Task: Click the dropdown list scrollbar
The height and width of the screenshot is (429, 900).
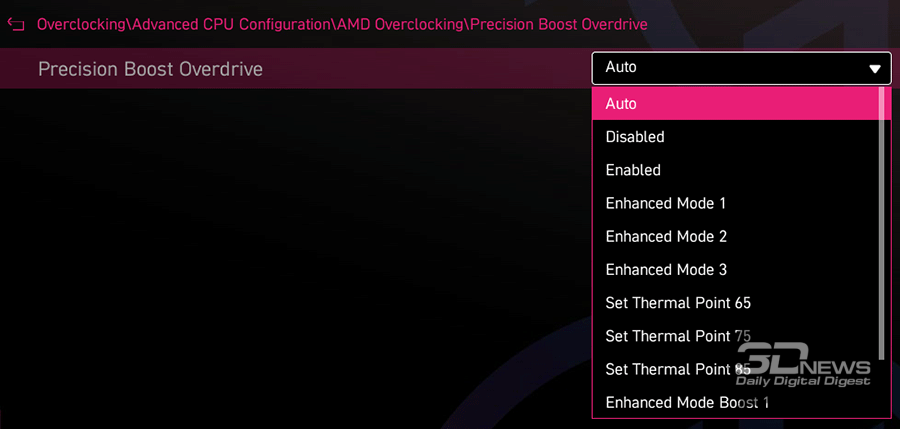Action: click(x=881, y=220)
